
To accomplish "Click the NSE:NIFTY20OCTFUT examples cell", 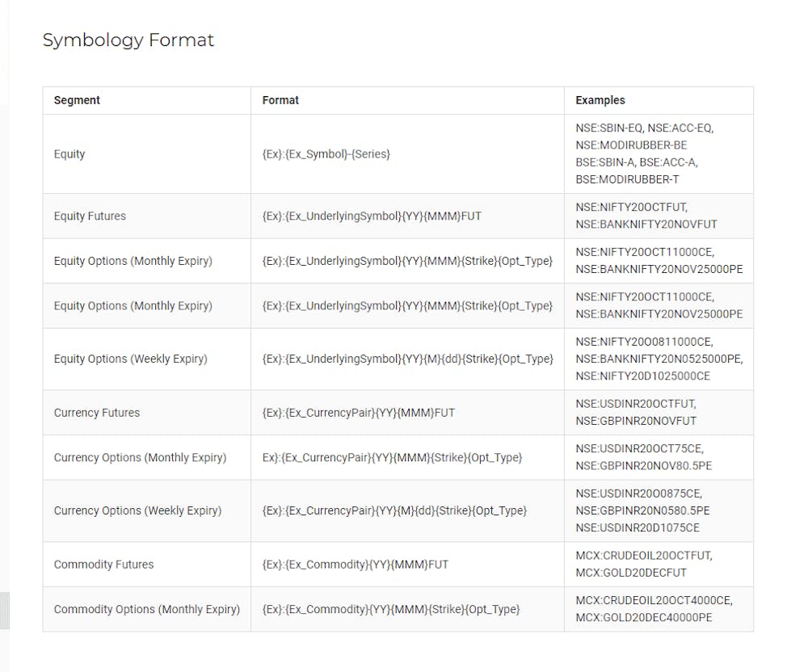I will [646, 216].
